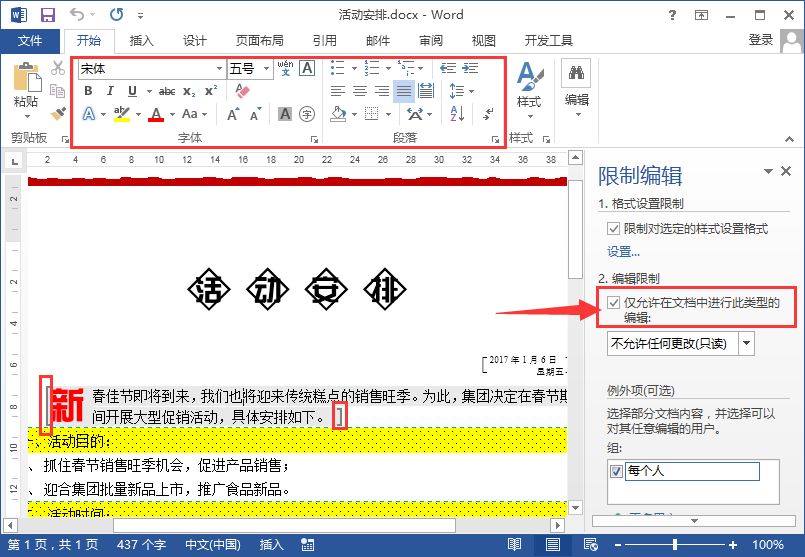This screenshot has height=557, width=805.
Task: Switch to the 插入 tab
Action: pos(141,41)
